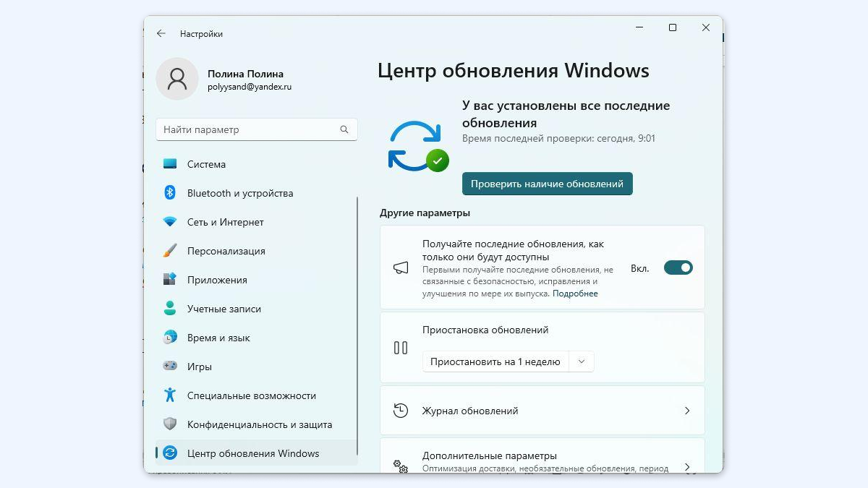Click the accessibility figure icon

[170, 395]
